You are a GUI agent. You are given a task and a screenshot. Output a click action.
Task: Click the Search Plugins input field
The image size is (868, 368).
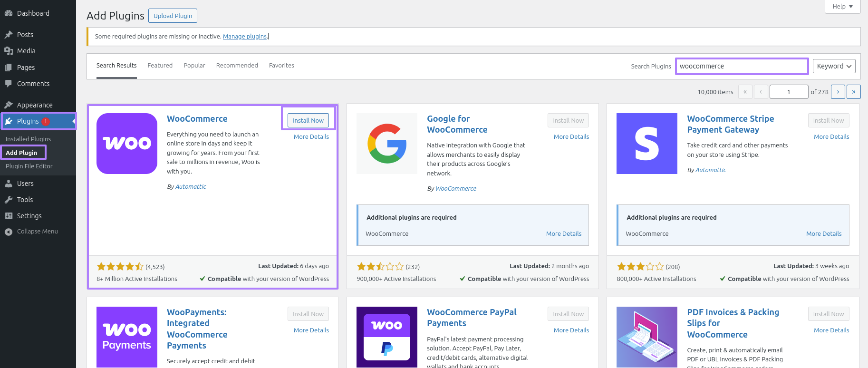coord(742,66)
